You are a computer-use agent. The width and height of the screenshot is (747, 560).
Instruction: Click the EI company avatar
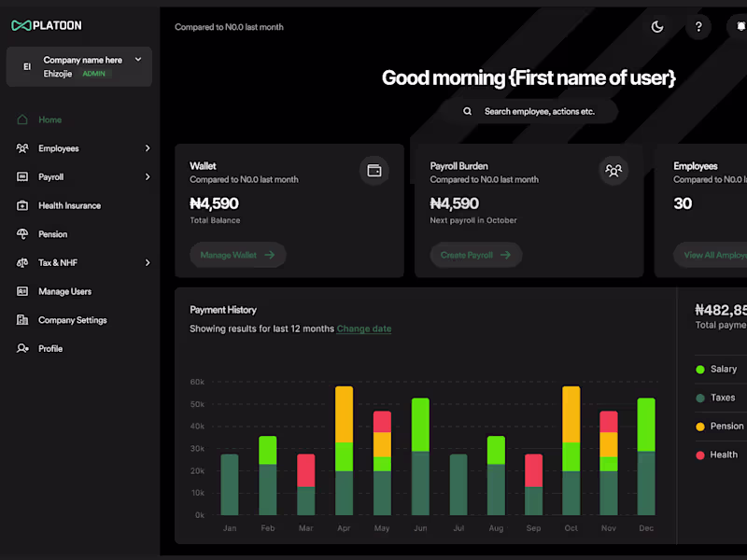click(27, 66)
